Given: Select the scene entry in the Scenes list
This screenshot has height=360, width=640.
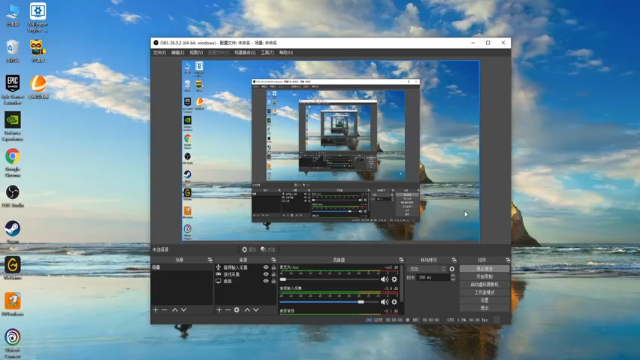Looking at the screenshot, I should point(182,267).
